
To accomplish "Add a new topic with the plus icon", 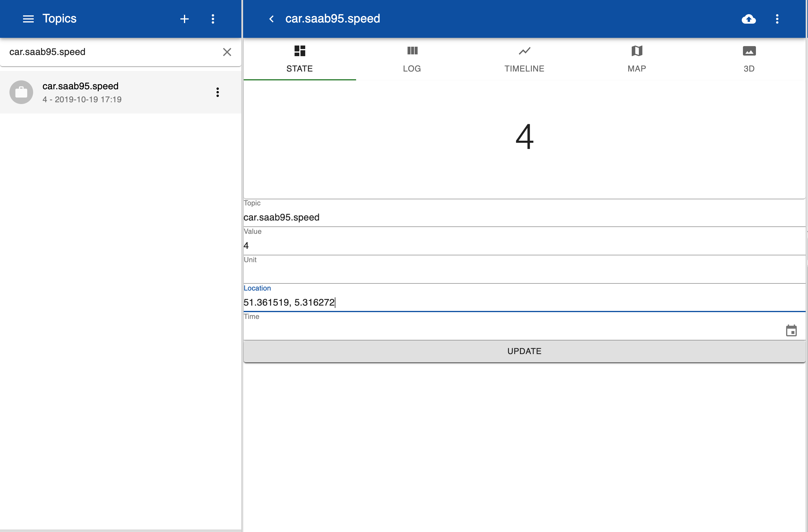I will tap(184, 19).
